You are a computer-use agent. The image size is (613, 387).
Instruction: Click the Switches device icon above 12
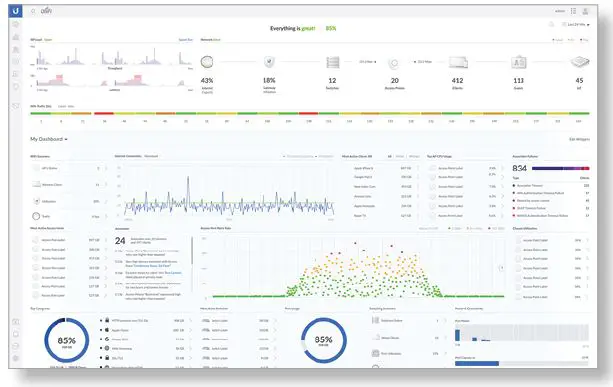point(332,62)
